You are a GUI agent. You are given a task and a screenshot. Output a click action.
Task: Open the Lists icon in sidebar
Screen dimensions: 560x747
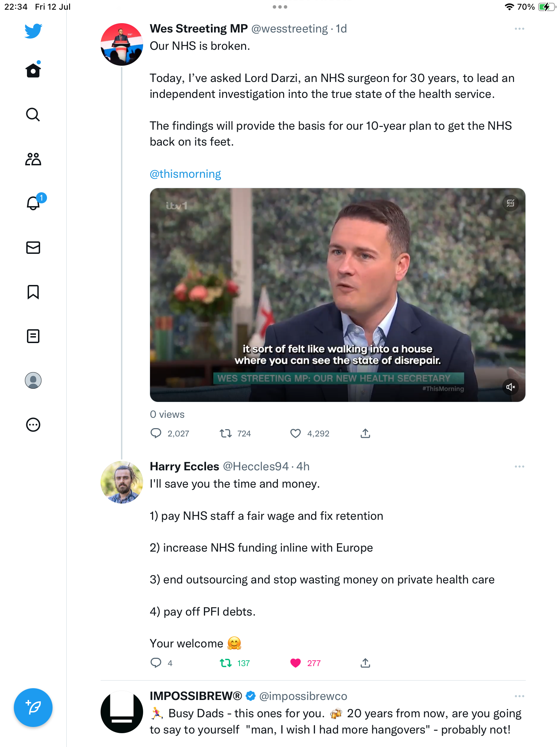coord(33,336)
